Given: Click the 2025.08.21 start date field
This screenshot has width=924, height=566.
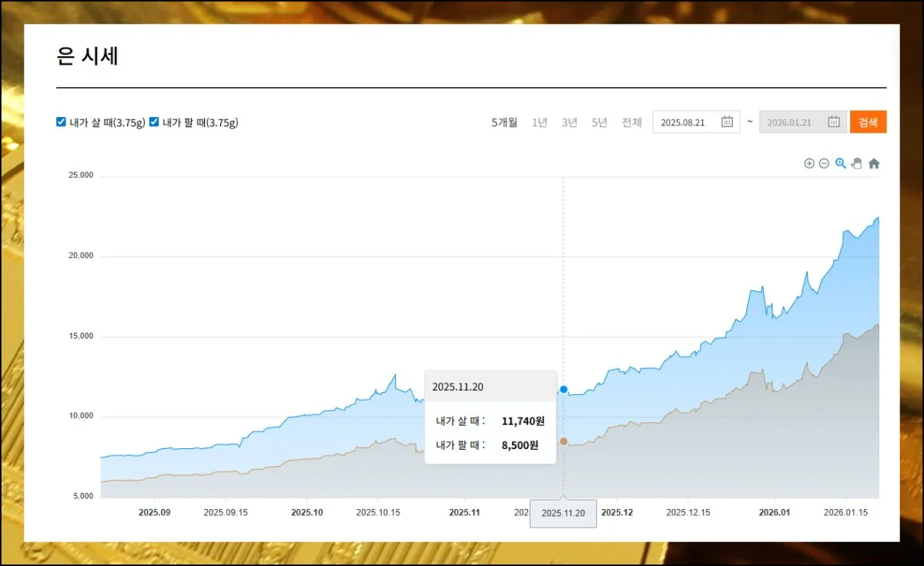Looking at the screenshot, I should 684,122.
